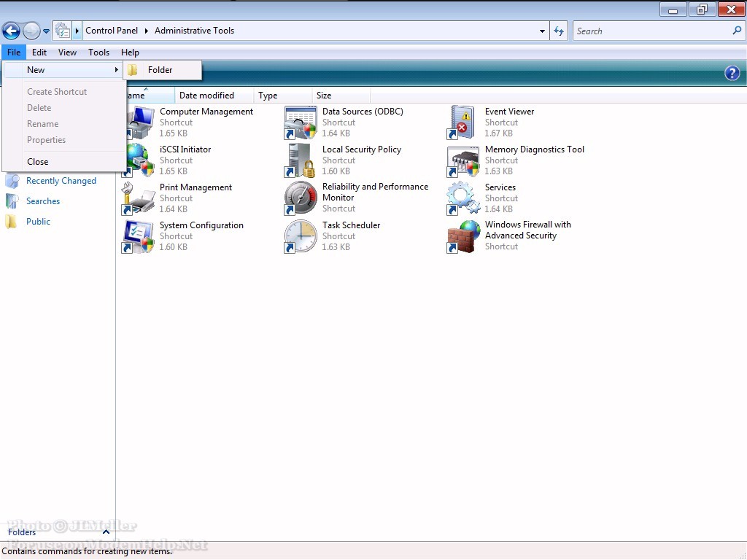Viewport: 747px width, 560px height.
Task: Open the Edit menu
Action: pos(39,52)
